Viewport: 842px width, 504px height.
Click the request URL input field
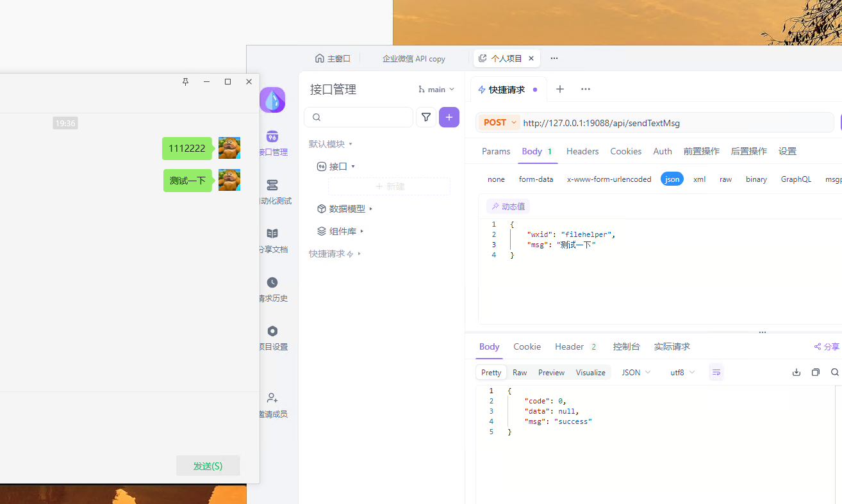point(673,123)
